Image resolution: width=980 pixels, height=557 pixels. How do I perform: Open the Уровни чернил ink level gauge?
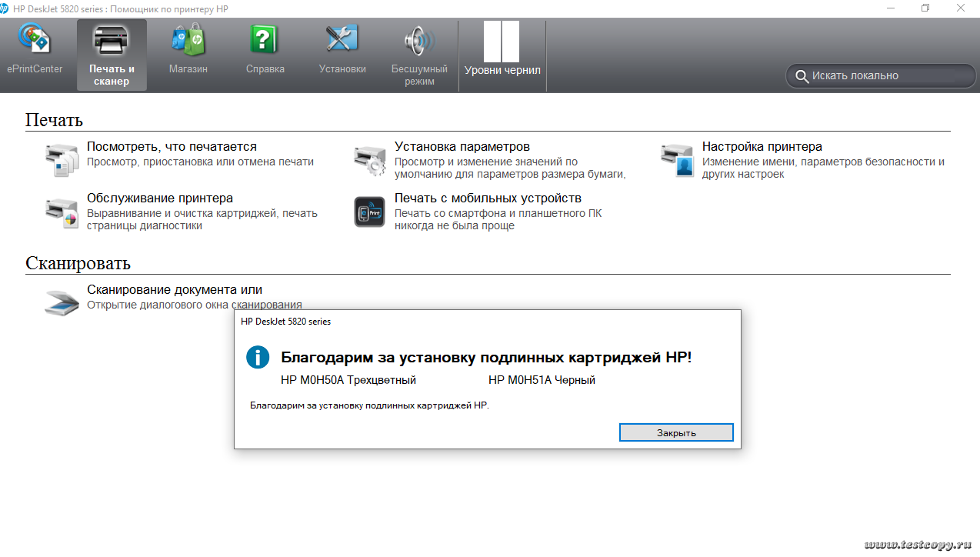[x=502, y=42]
